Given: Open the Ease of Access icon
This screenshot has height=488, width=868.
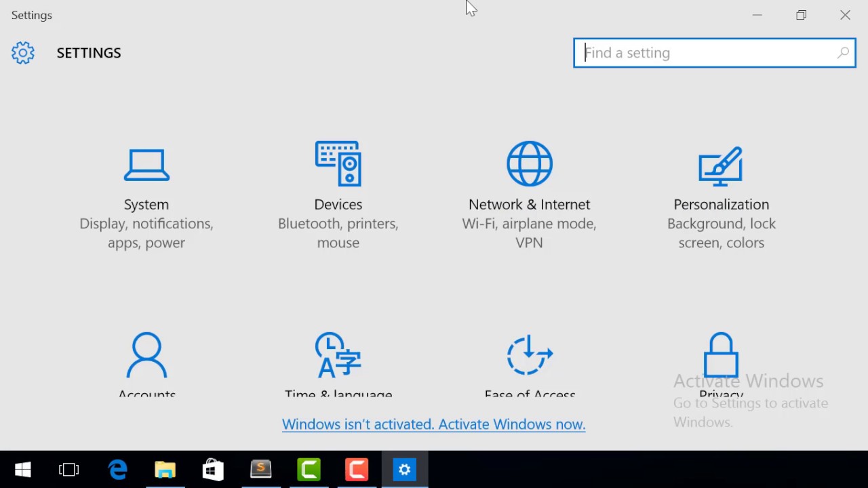Looking at the screenshot, I should pos(530,354).
